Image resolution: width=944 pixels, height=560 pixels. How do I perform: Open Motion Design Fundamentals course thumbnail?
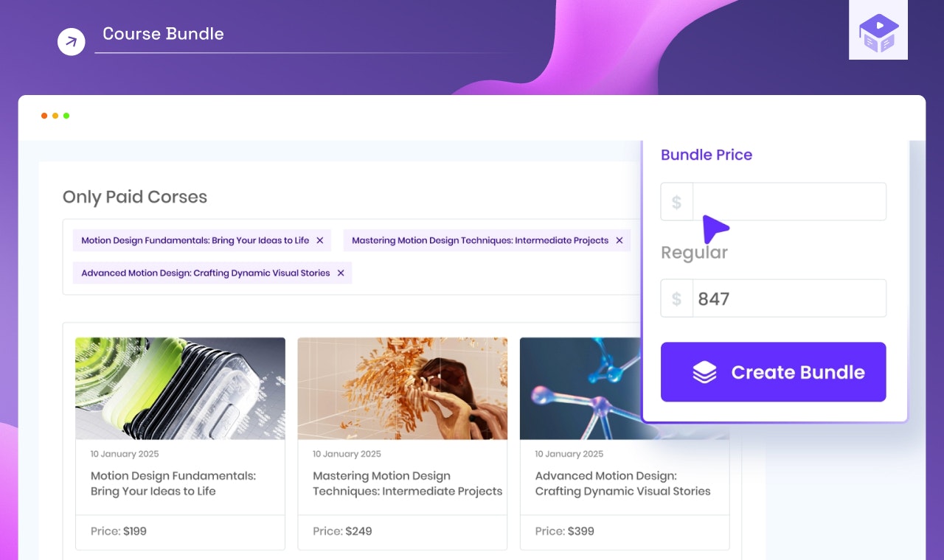[x=180, y=388]
